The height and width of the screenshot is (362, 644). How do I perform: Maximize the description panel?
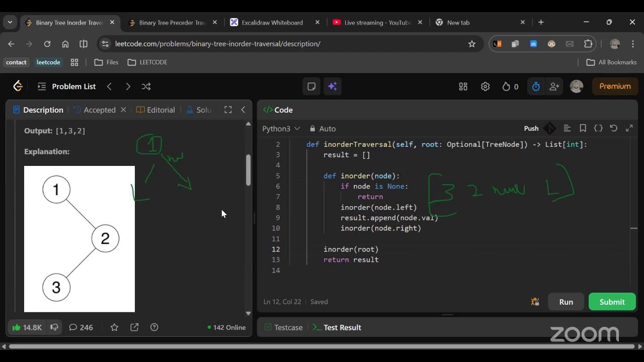click(228, 110)
